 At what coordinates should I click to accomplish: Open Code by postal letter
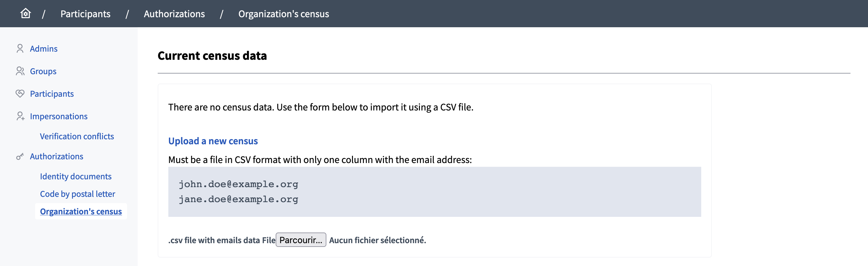click(78, 194)
